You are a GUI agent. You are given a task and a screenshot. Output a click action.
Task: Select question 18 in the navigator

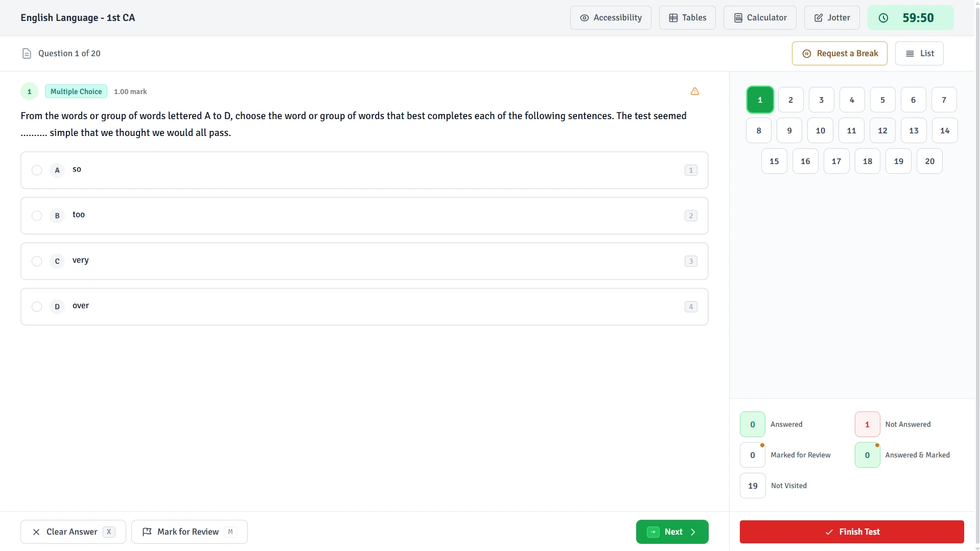pos(867,162)
